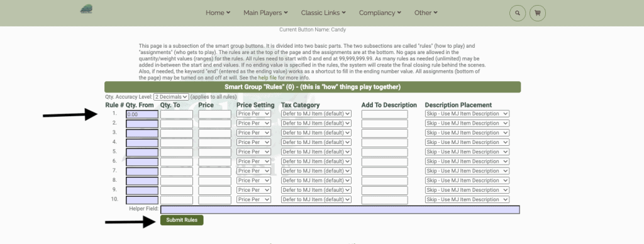Open the Qty. Accuracy Level dropdown

click(x=171, y=97)
